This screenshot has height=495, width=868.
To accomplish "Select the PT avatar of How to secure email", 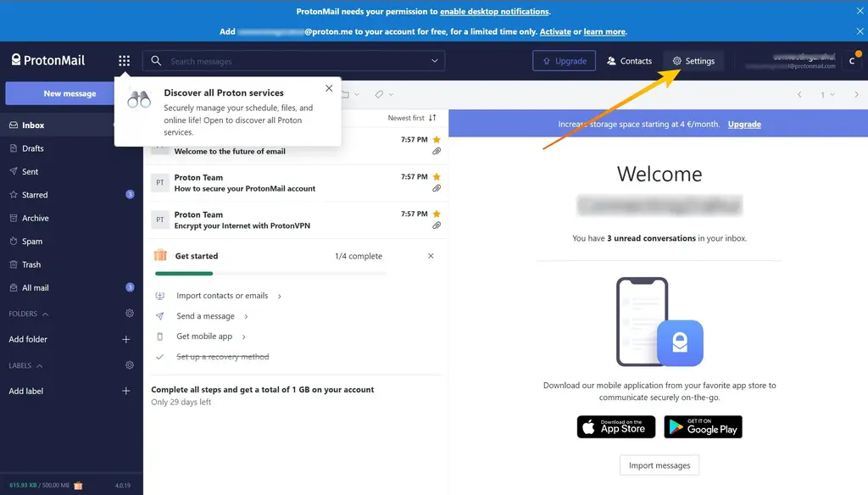I will (160, 183).
